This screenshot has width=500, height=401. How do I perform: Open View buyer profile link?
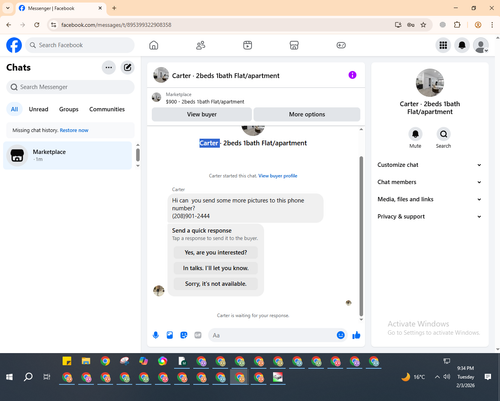pos(278,176)
